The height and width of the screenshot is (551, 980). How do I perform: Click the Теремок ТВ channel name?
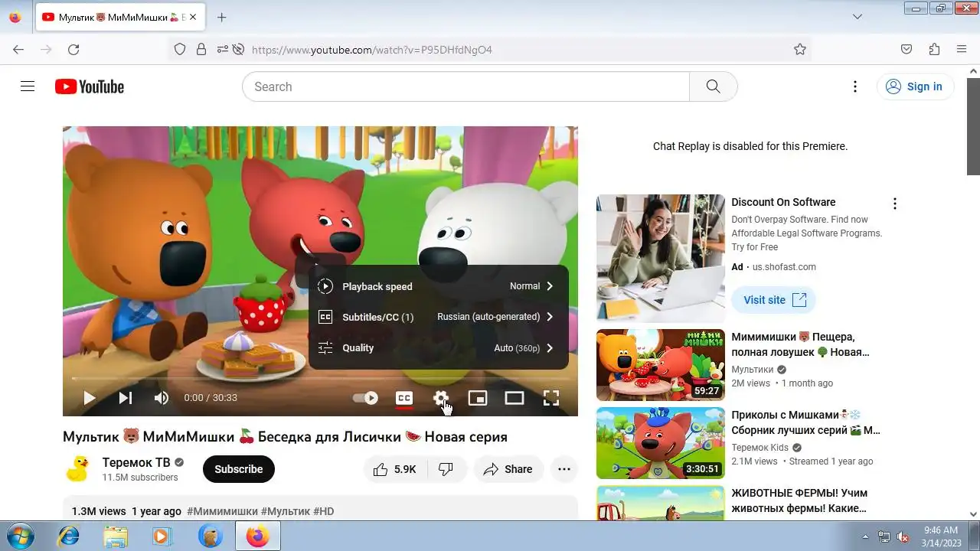point(136,462)
